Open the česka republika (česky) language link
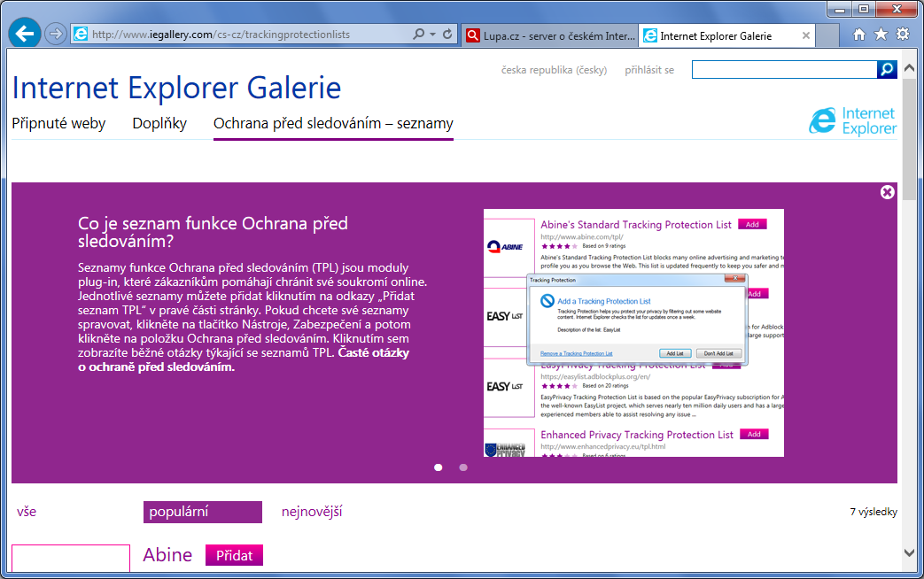The image size is (924, 579). [554, 70]
